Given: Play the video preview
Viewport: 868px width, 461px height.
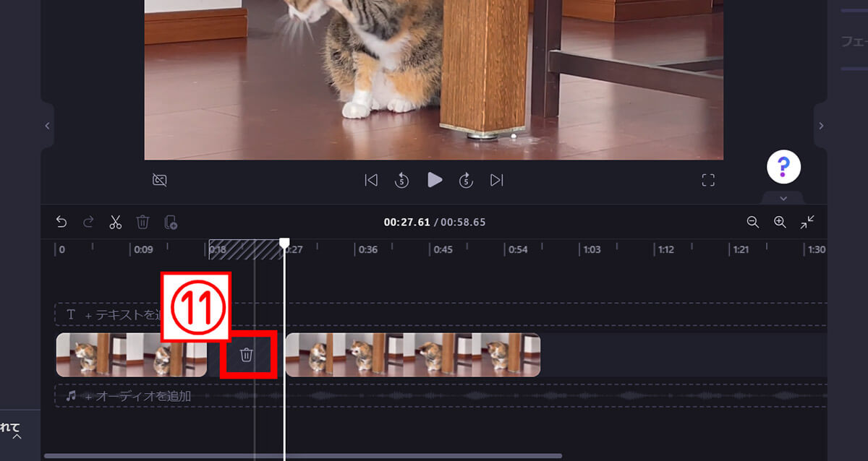Looking at the screenshot, I should (434, 180).
